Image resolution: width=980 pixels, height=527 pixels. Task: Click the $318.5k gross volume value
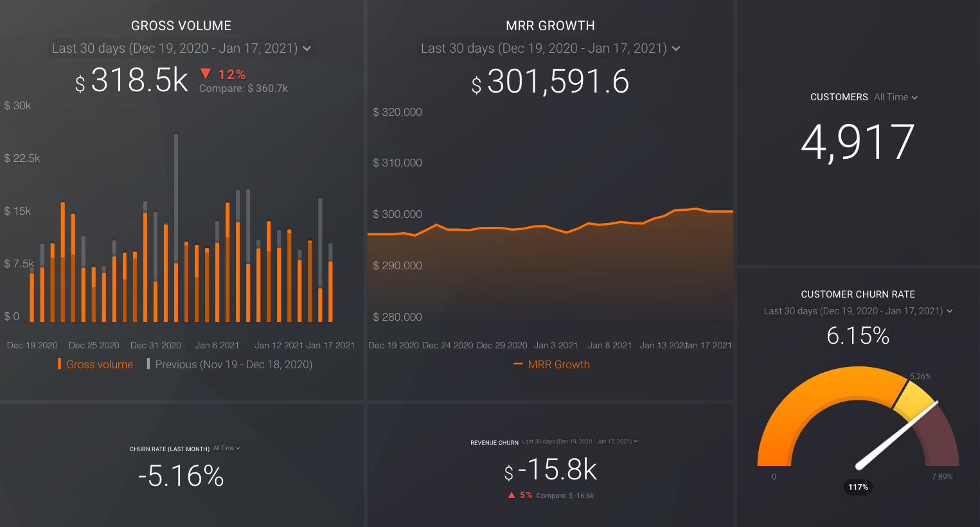pyautogui.click(x=132, y=81)
